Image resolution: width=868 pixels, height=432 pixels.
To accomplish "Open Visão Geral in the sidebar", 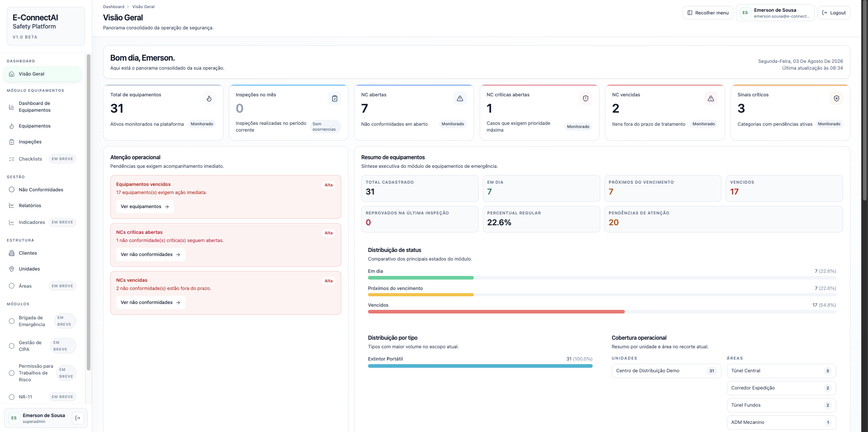I will [x=42, y=74].
